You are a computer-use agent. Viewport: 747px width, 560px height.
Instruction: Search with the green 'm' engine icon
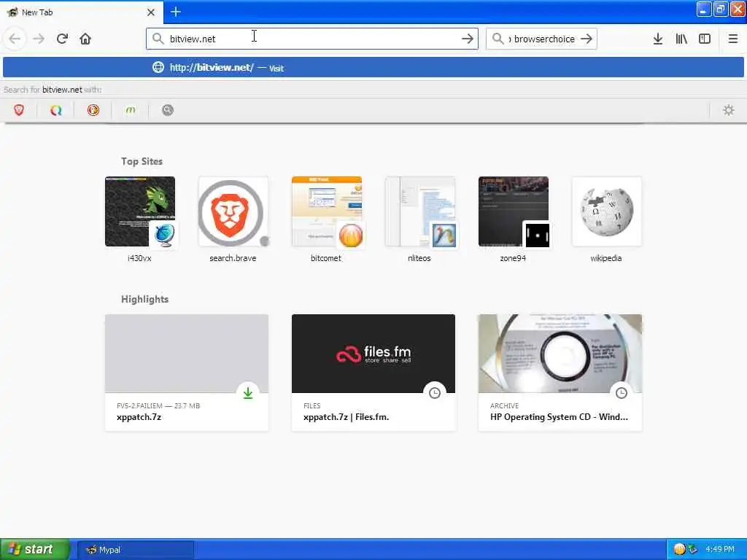[131, 111]
